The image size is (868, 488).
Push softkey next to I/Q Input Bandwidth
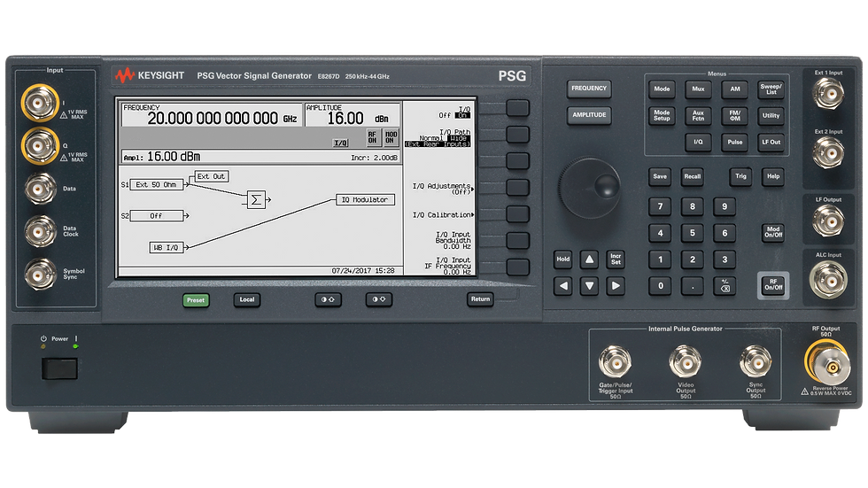pyautogui.click(x=517, y=241)
